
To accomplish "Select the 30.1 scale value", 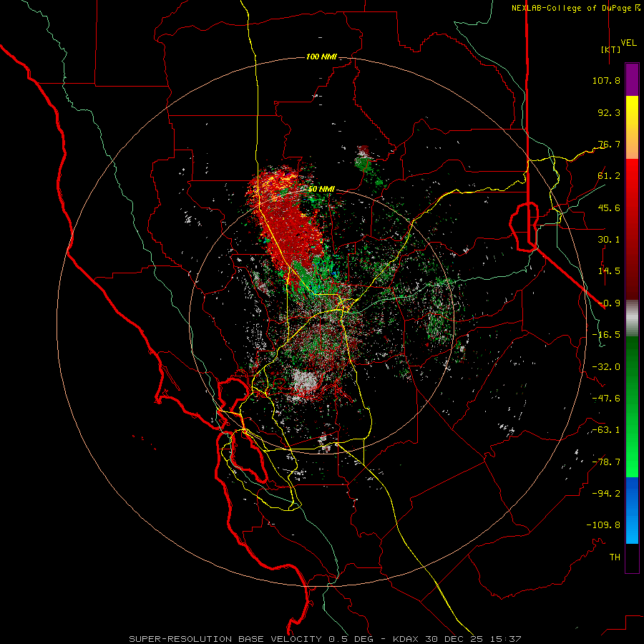I will [x=609, y=240].
